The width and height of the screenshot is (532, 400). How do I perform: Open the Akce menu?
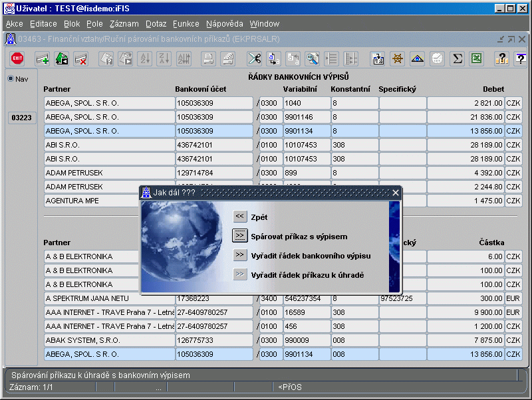point(14,24)
